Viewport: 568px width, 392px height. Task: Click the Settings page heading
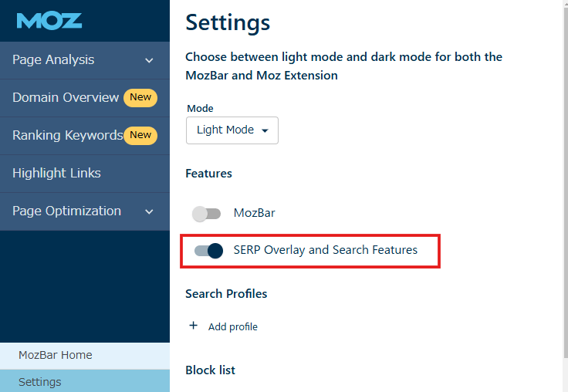tap(228, 23)
